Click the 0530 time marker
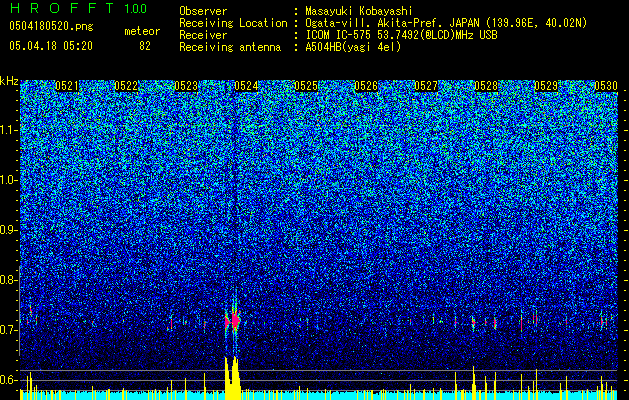This screenshot has width=629, height=400. (606, 86)
